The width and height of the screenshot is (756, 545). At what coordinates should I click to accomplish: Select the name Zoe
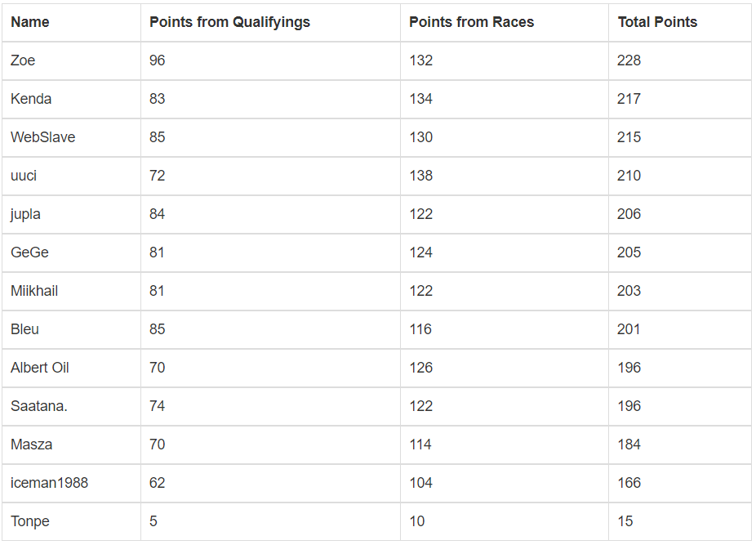click(23, 60)
